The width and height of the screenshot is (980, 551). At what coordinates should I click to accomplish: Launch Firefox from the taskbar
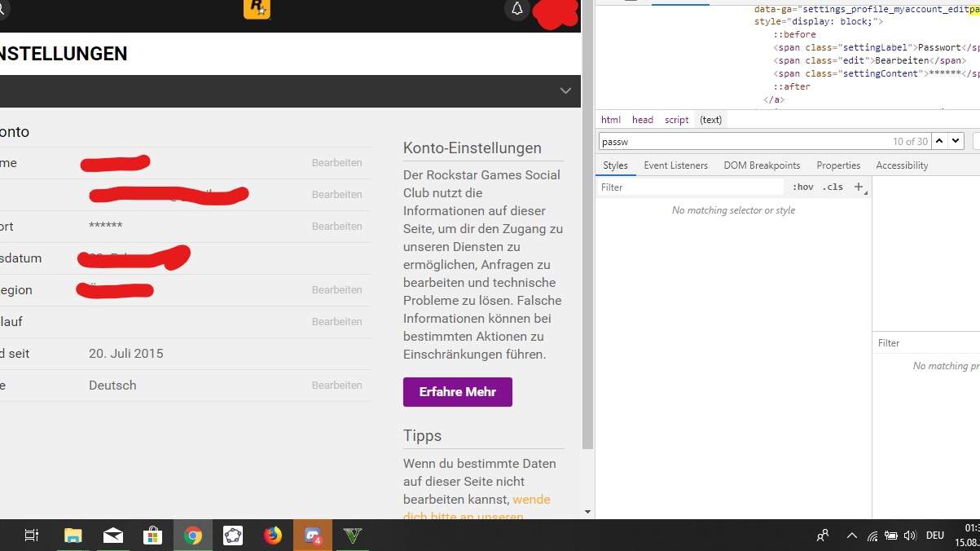(x=272, y=536)
